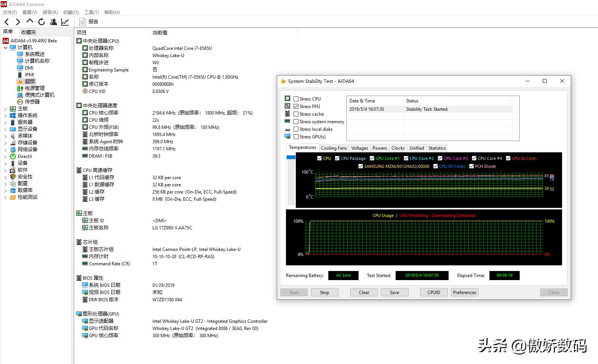The height and width of the screenshot is (364, 598).
Task: Expand the 性能测试 tree node
Action: (5, 197)
